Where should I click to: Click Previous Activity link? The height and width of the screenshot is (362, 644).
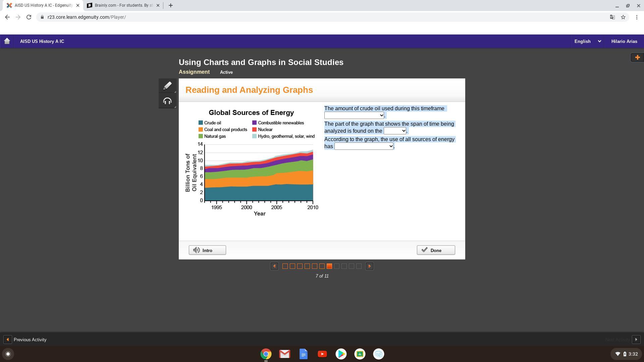tap(30, 340)
